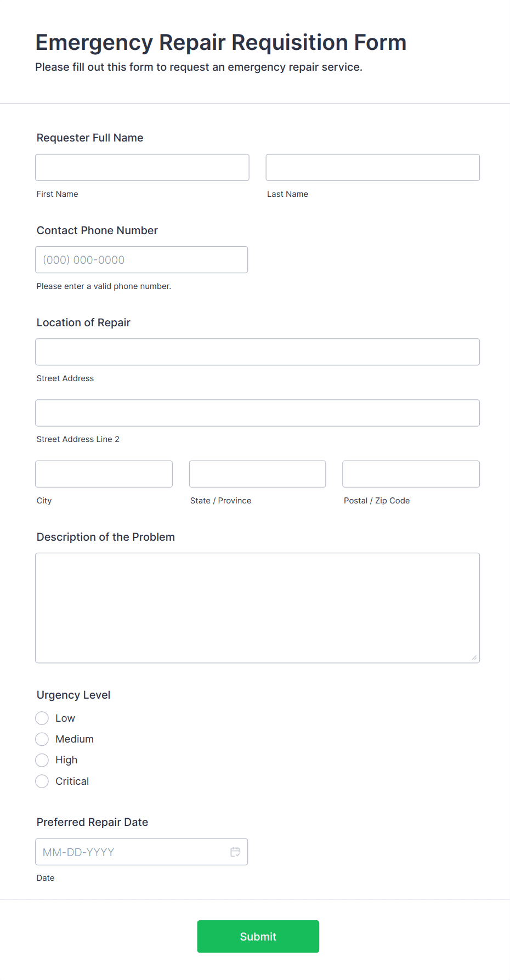Select the Medium urgency level
Viewport: 510px width, 980px height.
pyautogui.click(x=42, y=739)
